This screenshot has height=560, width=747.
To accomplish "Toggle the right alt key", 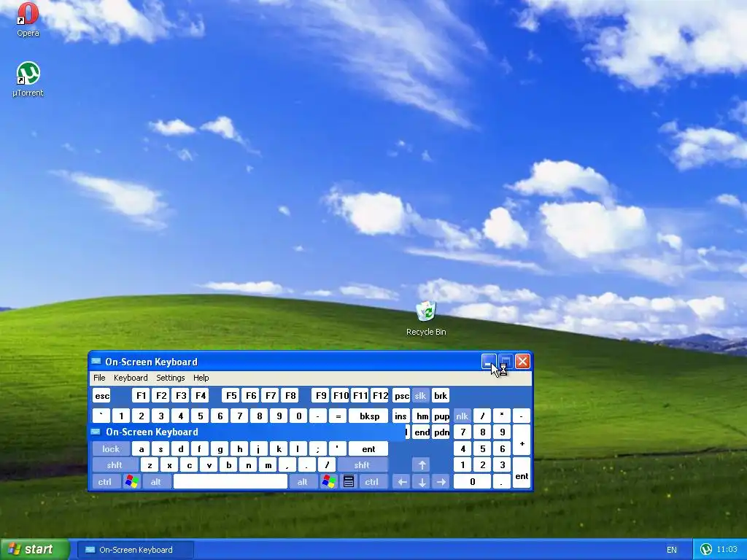I will [303, 481].
